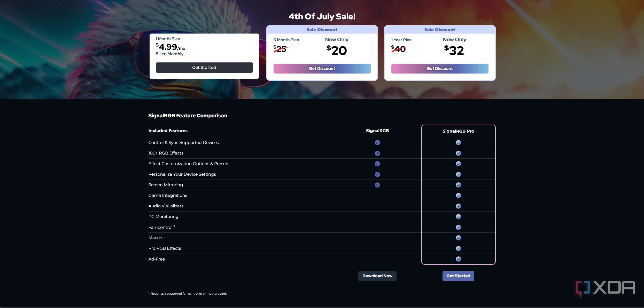
Task: Click the 'Ad-Free' feature label
Action: (157, 259)
